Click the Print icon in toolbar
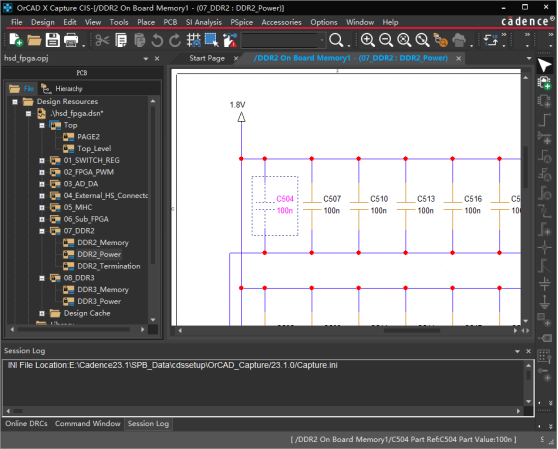 pos(71,40)
